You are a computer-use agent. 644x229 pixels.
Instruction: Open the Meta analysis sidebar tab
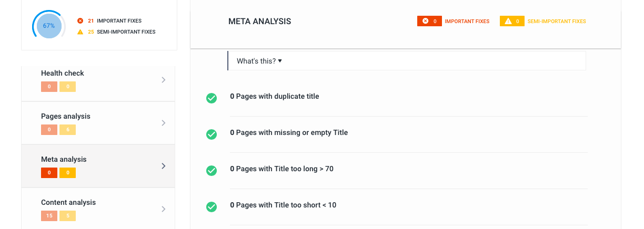click(98, 166)
